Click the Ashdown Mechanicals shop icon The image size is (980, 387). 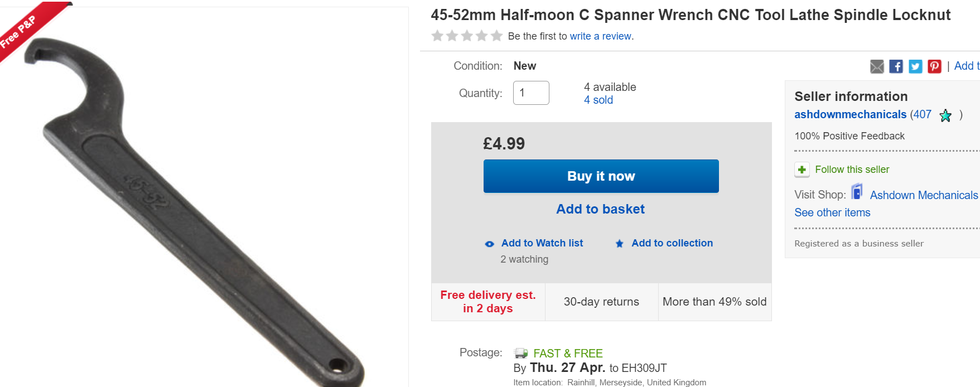click(857, 192)
